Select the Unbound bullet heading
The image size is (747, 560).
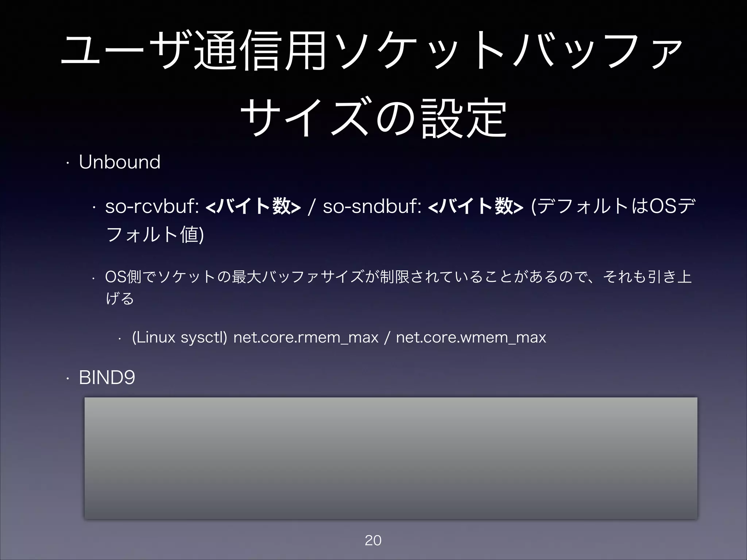pyautogui.click(x=120, y=162)
